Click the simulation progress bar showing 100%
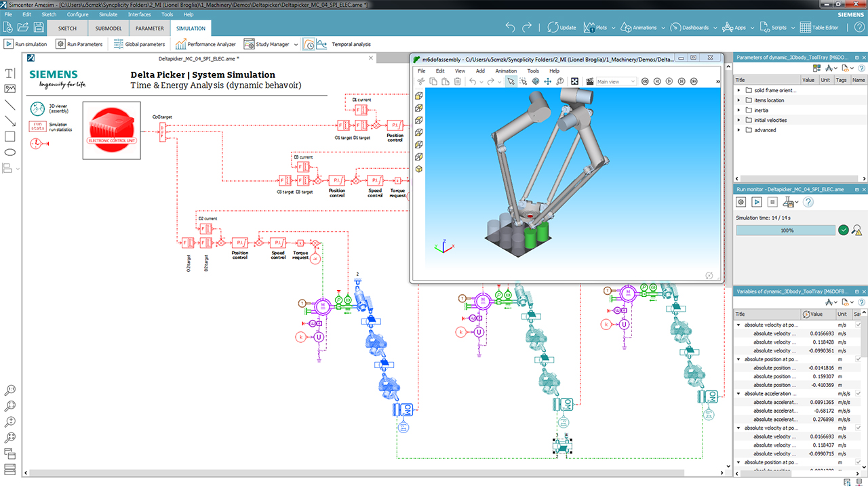868x488 pixels. tap(786, 230)
